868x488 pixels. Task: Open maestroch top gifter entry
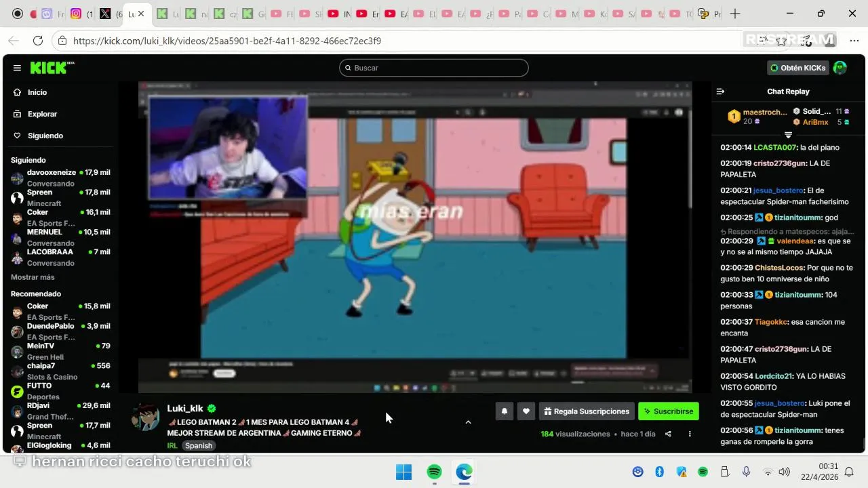coord(758,117)
